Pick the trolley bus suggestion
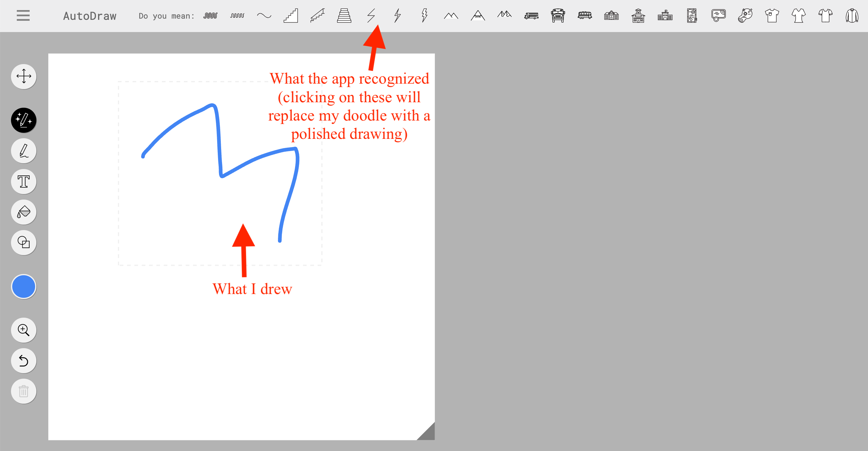868x451 pixels. click(585, 16)
